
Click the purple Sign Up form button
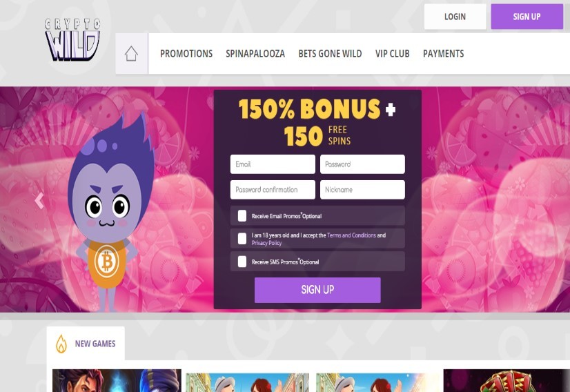point(317,290)
